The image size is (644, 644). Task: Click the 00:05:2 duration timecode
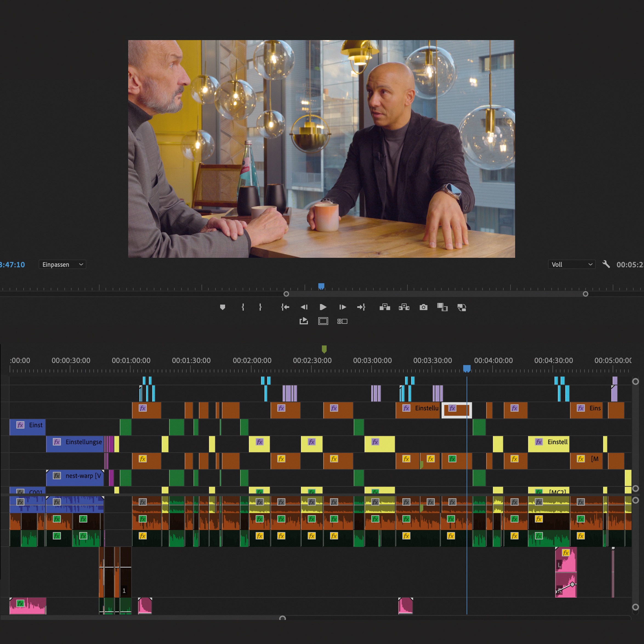coord(630,265)
